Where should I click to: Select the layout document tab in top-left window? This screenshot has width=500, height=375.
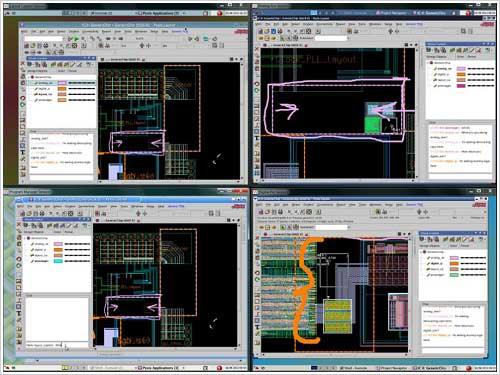(x=123, y=59)
